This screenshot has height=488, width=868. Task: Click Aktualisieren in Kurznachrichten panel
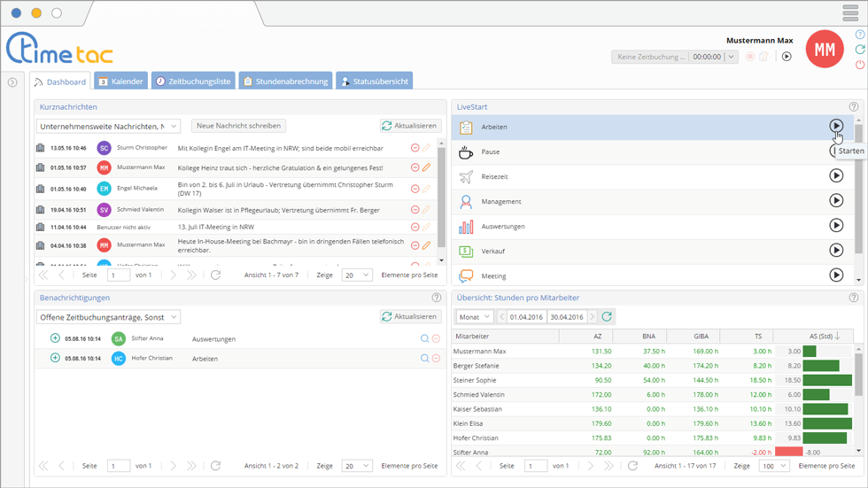tap(410, 126)
